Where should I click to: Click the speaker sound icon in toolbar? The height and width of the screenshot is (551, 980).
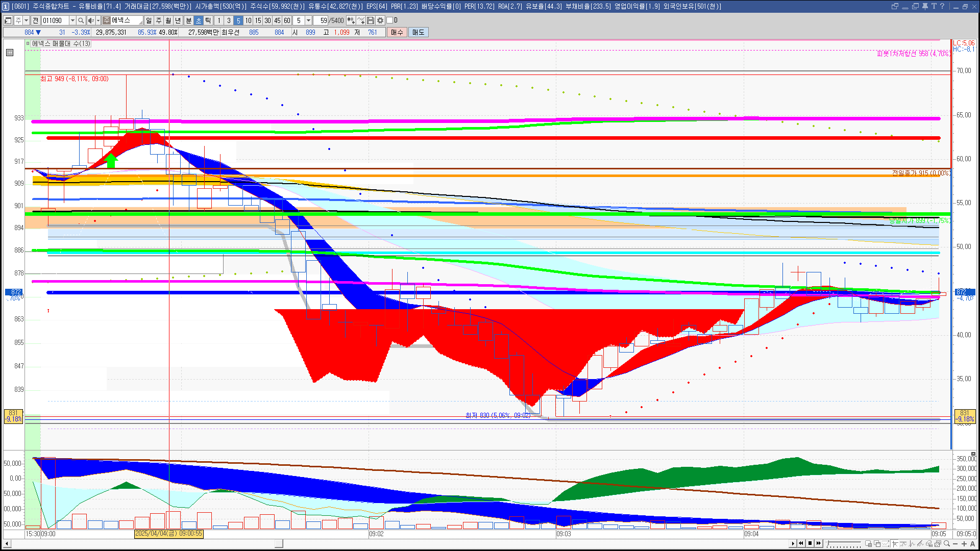pyautogui.click(x=91, y=20)
